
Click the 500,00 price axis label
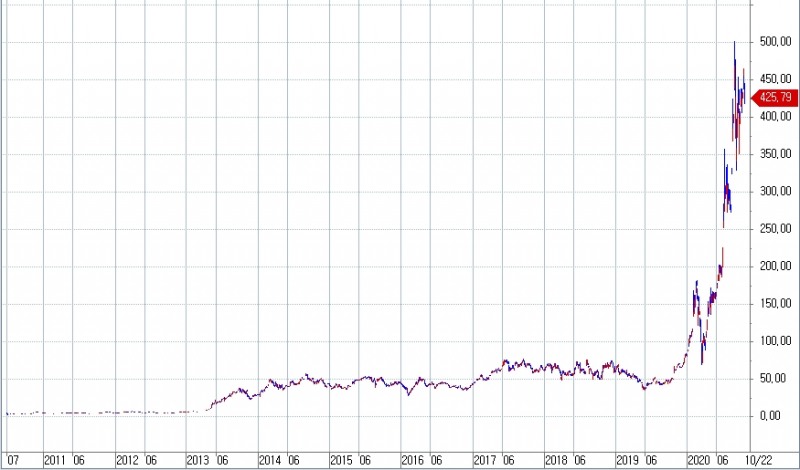[775, 42]
